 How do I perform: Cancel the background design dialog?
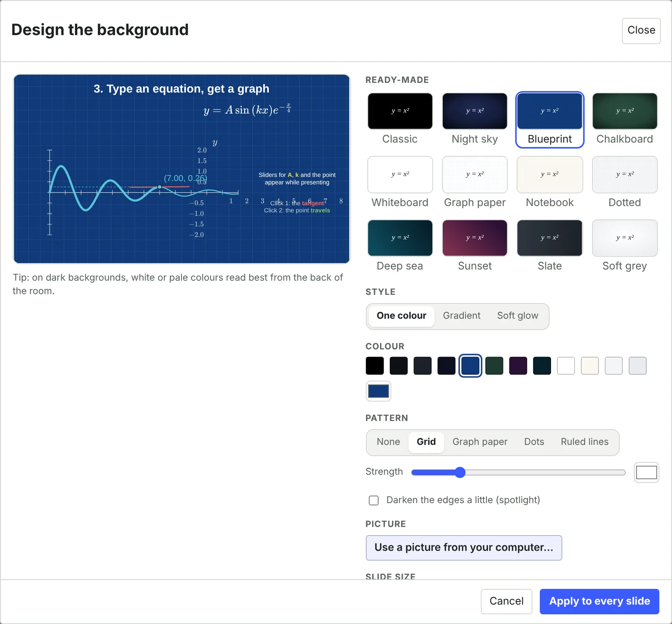coord(507,601)
